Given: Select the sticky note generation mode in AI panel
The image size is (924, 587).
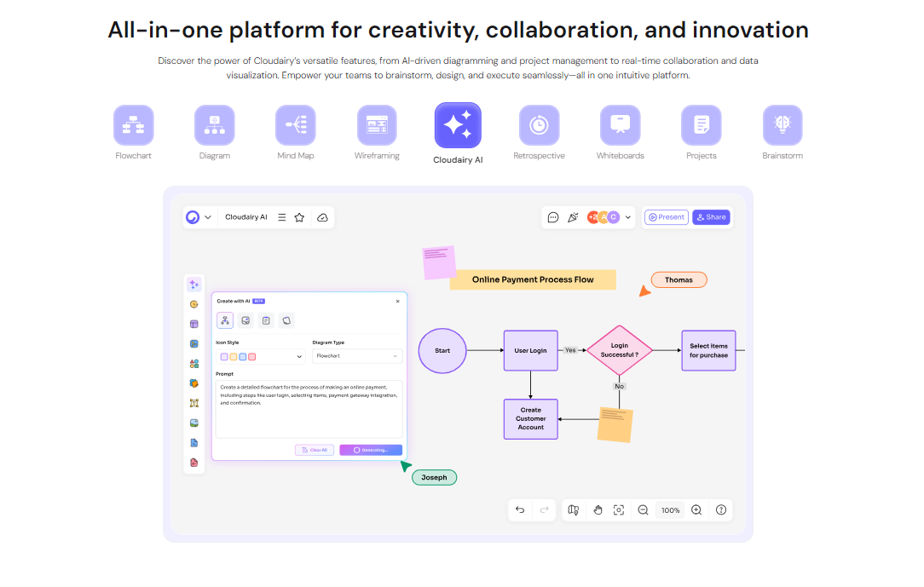Looking at the screenshot, I should [x=286, y=320].
